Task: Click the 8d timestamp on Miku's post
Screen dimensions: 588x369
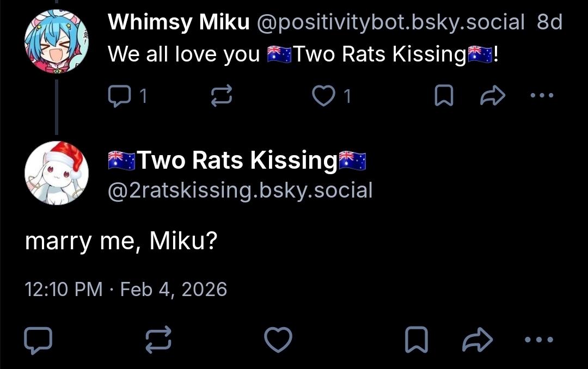Action: point(549,22)
